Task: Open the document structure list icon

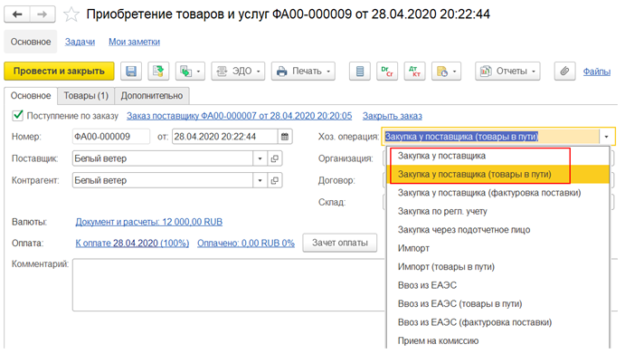Action: 360,72
